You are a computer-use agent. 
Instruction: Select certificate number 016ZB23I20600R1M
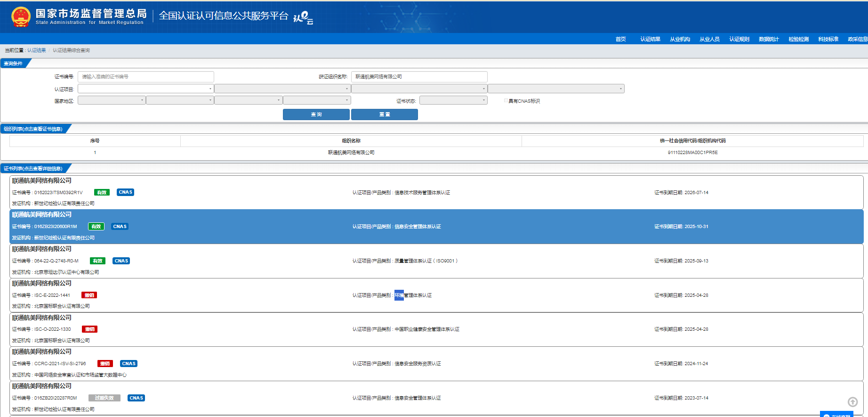click(56, 227)
